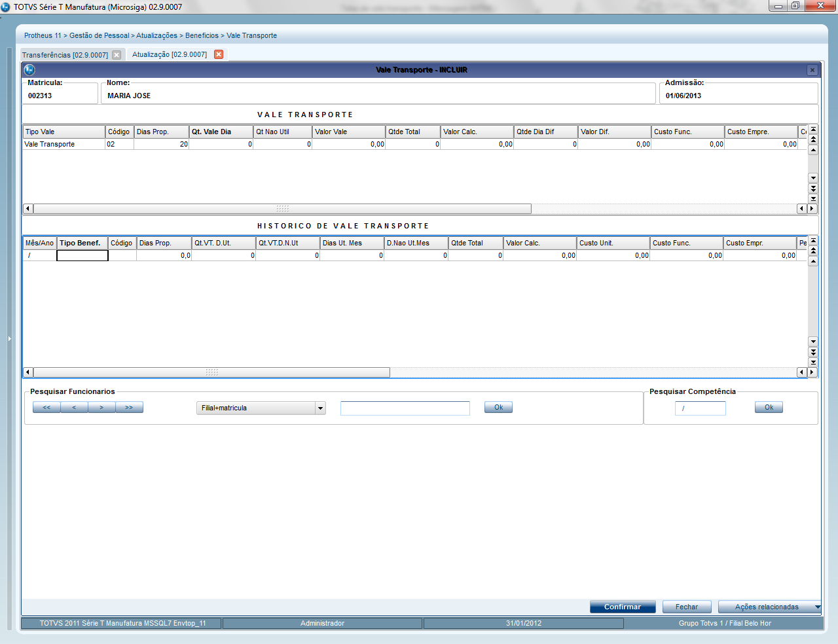The height and width of the screenshot is (644, 838).
Task: Go to last employee with >> button
Action: pos(129,408)
